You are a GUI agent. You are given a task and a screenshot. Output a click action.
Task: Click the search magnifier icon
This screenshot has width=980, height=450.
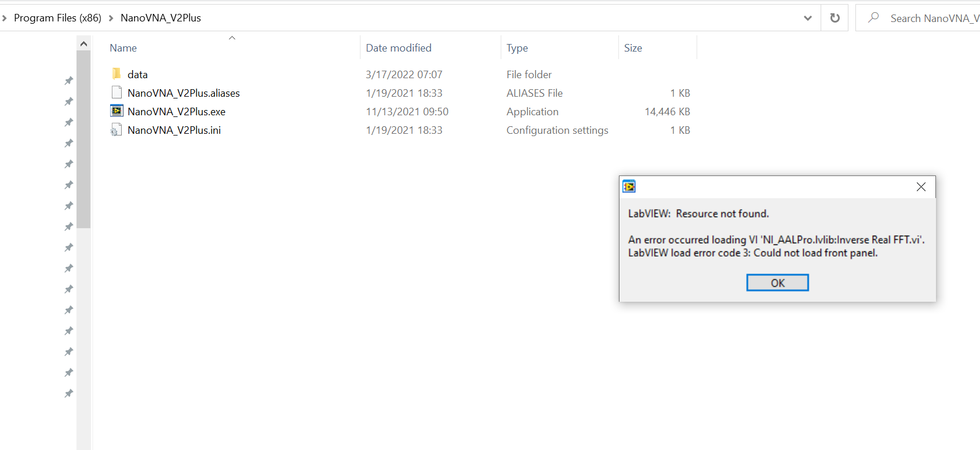[x=873, y=18]
